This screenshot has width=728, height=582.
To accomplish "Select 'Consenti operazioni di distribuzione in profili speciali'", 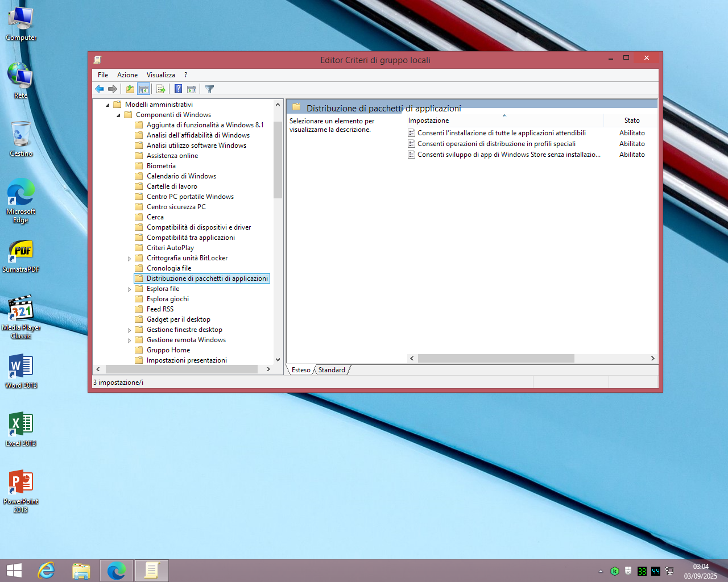I will [496, 144].
